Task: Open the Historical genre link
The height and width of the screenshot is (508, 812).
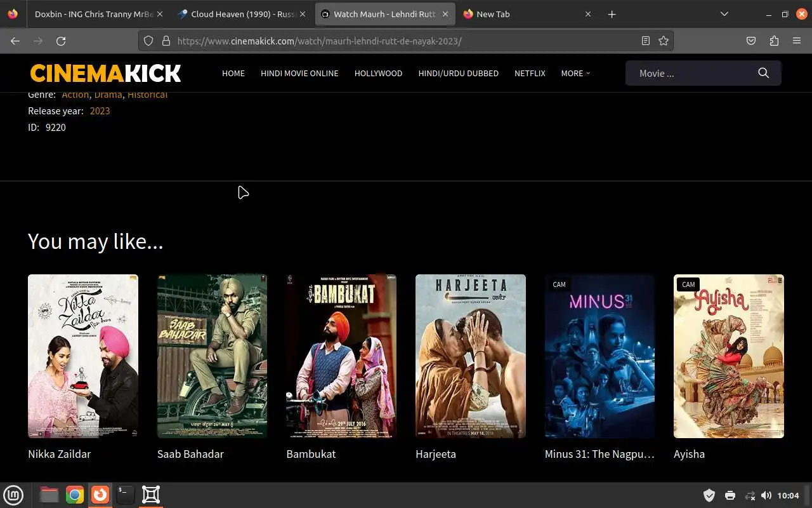Action: pos(147,95)
